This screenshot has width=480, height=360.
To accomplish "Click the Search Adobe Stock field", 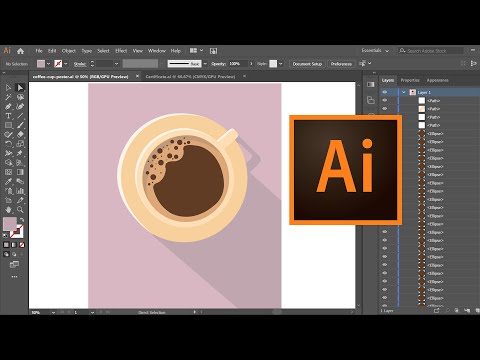I will (431, 51).
